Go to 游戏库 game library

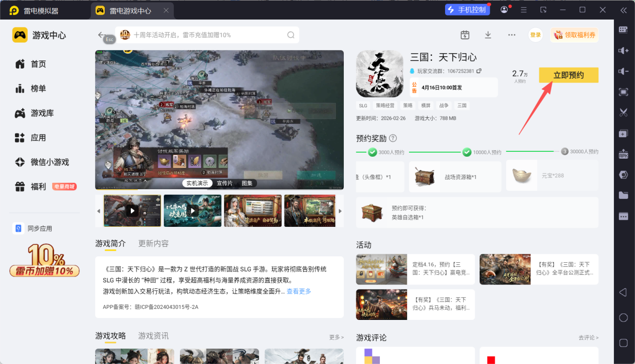point(35,113)
